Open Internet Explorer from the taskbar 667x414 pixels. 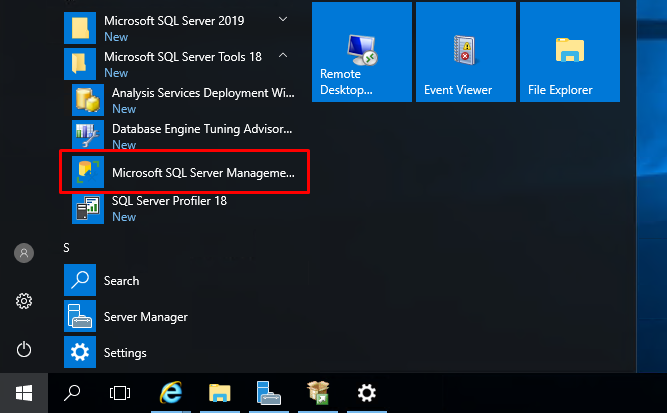coord(171,393)
